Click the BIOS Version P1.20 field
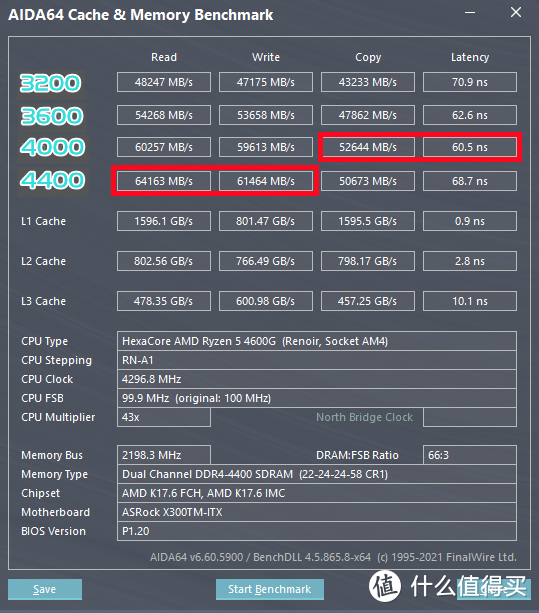The image size is (539, 613). point(317,531)
